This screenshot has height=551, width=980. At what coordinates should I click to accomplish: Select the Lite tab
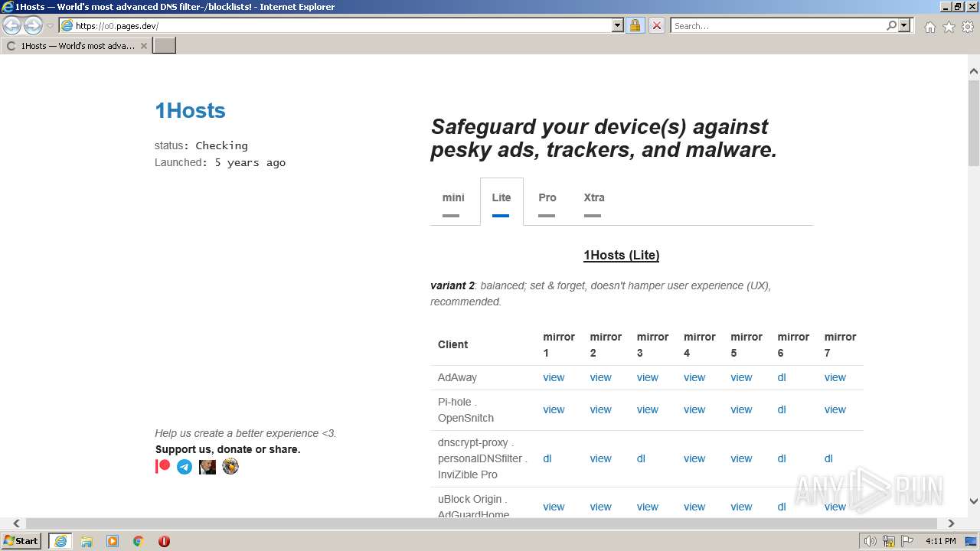[x=501, y=202]
